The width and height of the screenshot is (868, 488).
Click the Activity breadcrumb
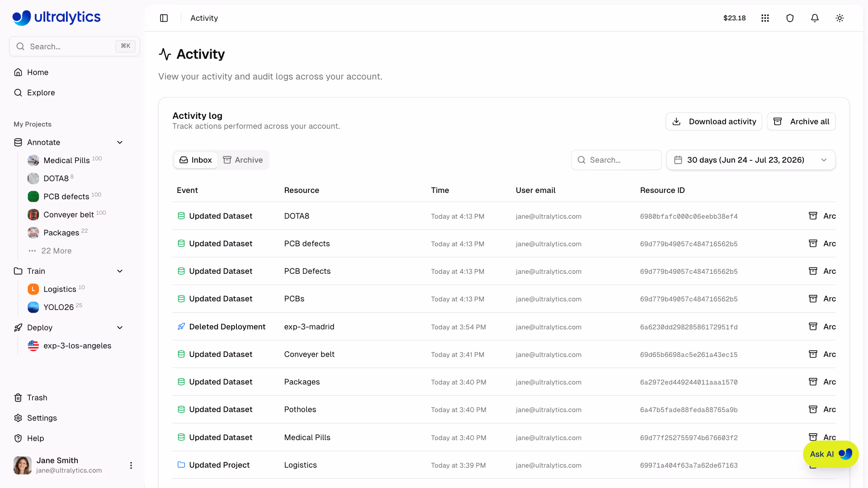204,18
